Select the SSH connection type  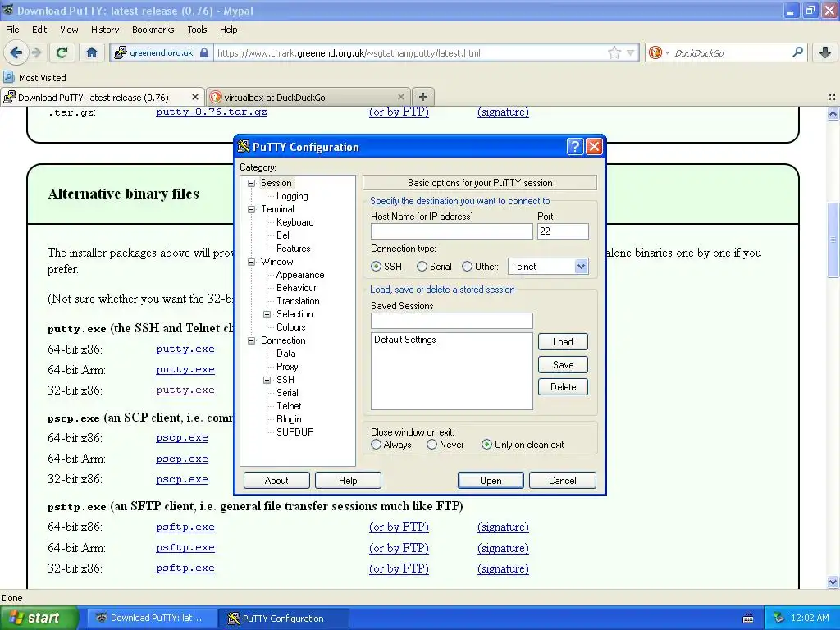click(376, 267)
